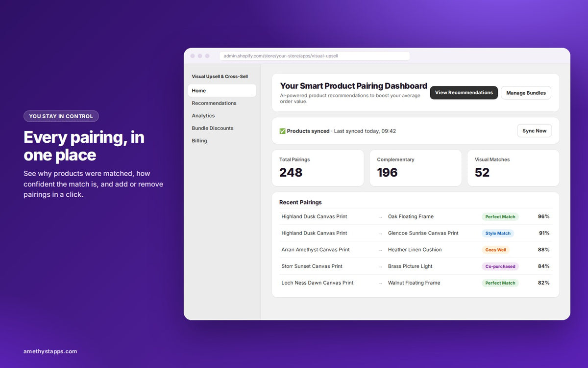Click Walnut Floating Frame

[414, 283]
